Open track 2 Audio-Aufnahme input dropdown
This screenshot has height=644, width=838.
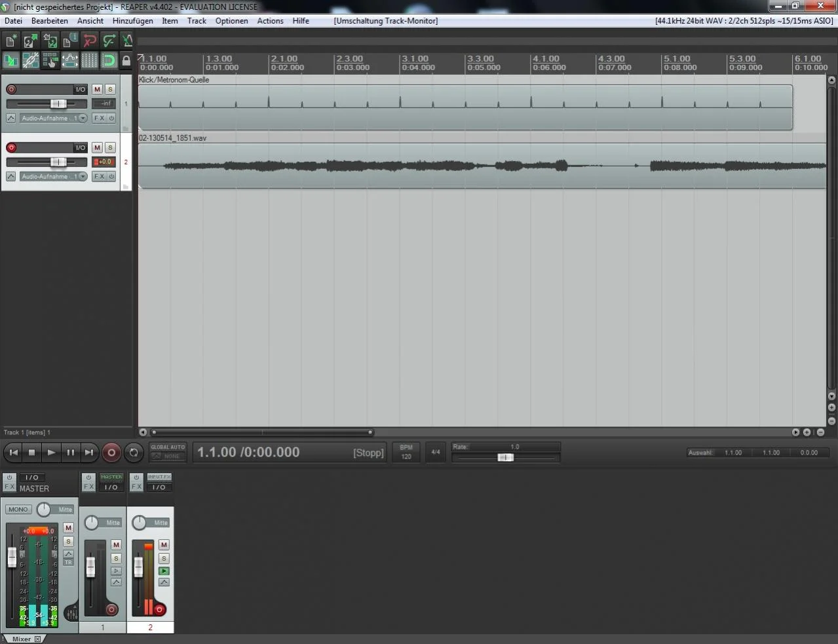tap(54, 177)
